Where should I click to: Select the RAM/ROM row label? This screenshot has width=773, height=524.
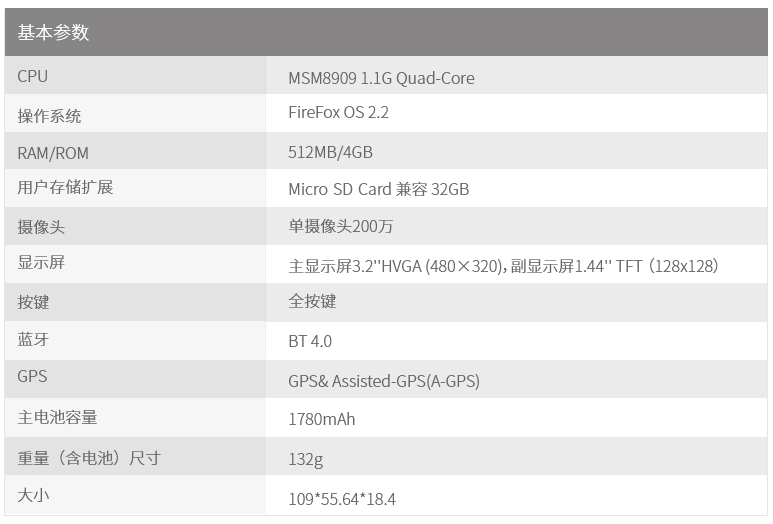[53, 153]
